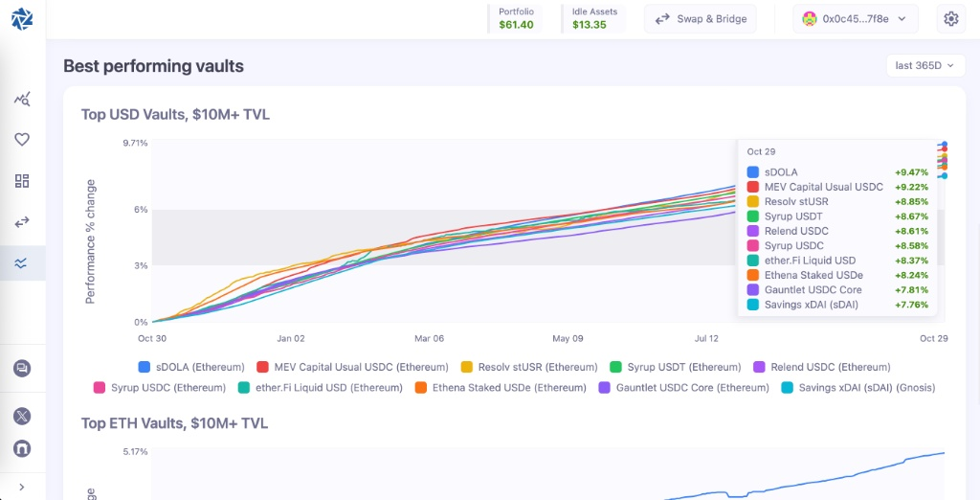Click the Swap & Bridge button
The image size is (980, 500).
coord(701,19)
